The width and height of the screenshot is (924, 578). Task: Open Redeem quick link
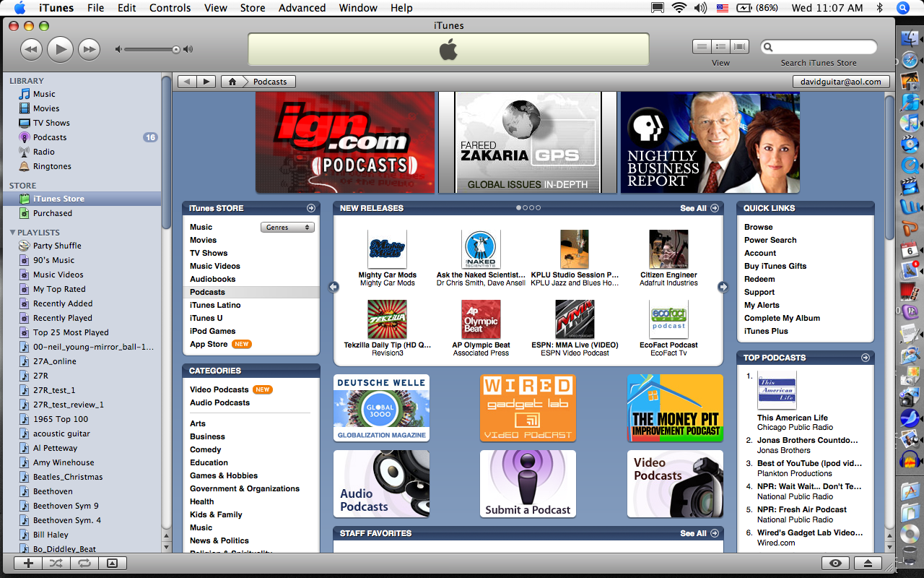(x=759, y=279)
